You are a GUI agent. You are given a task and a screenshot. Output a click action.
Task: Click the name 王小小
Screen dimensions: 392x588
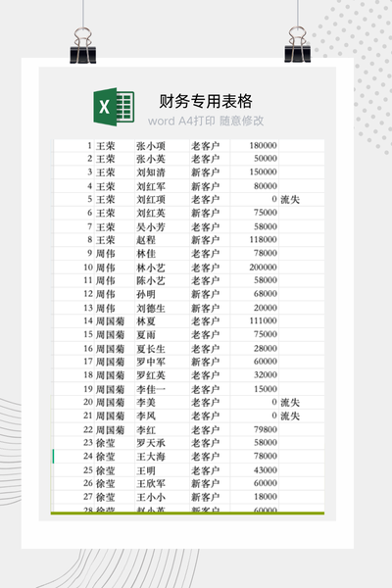tap(150, 497)
